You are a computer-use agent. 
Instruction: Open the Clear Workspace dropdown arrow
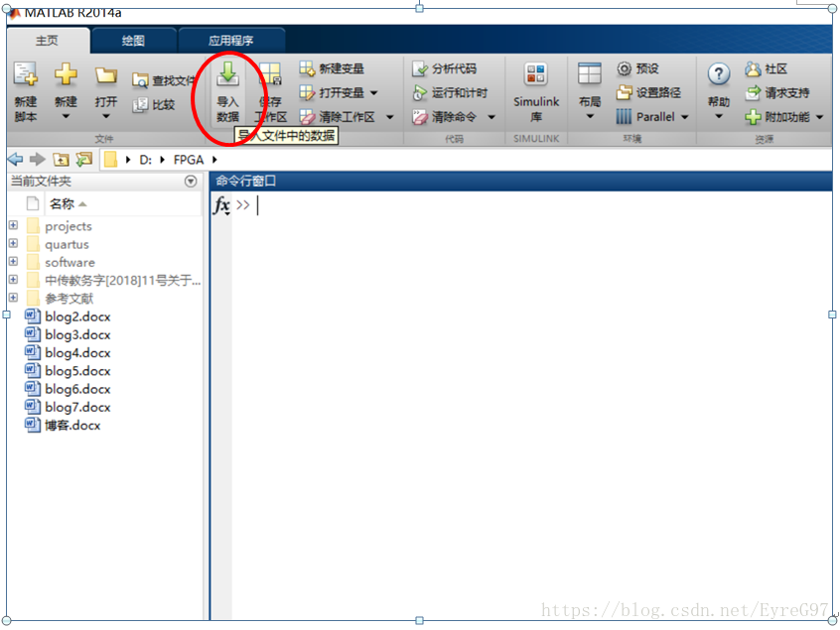click(390, 117)
